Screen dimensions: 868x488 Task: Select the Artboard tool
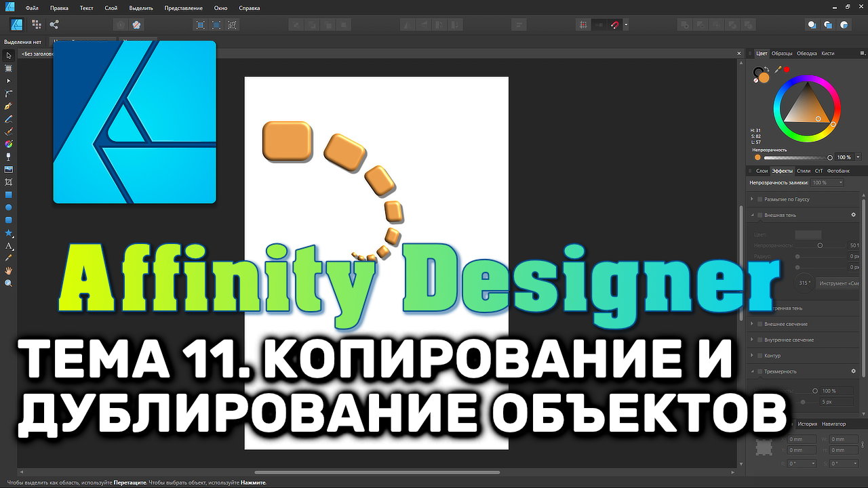tap(9, 68)
